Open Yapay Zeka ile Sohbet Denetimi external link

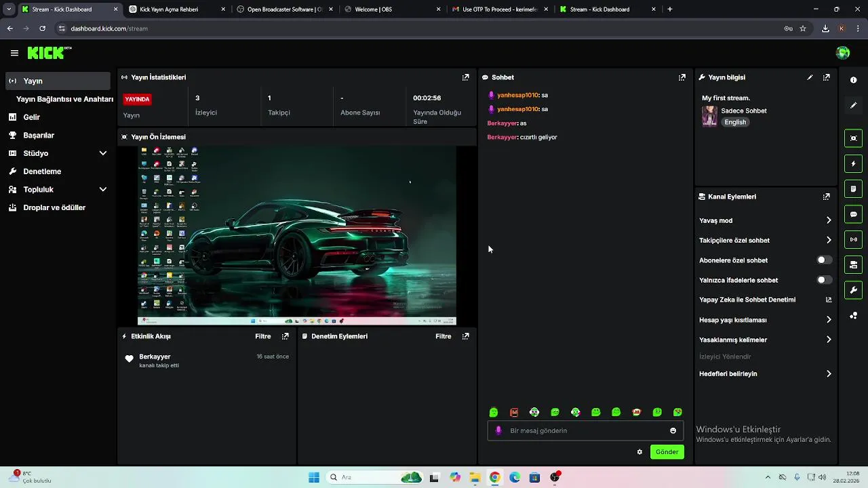(x=829, y=300)
